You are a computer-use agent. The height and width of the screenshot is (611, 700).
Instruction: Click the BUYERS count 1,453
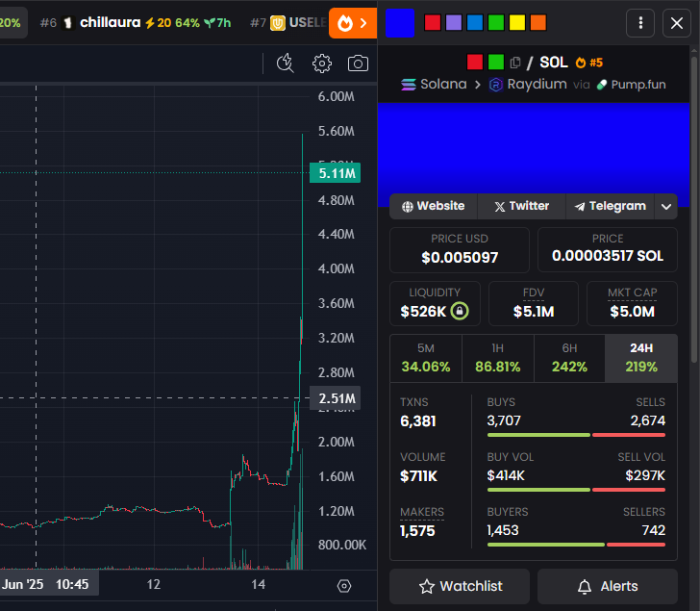point(503,530)
